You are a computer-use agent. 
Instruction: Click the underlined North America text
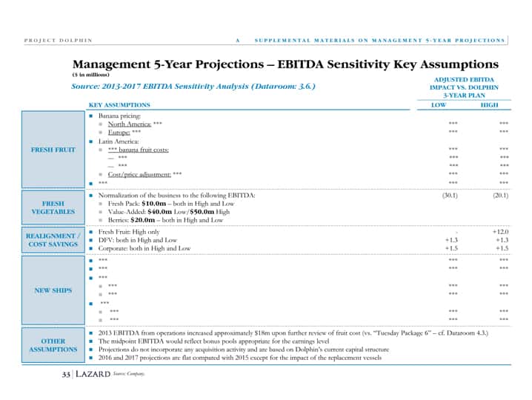(130, 124)
